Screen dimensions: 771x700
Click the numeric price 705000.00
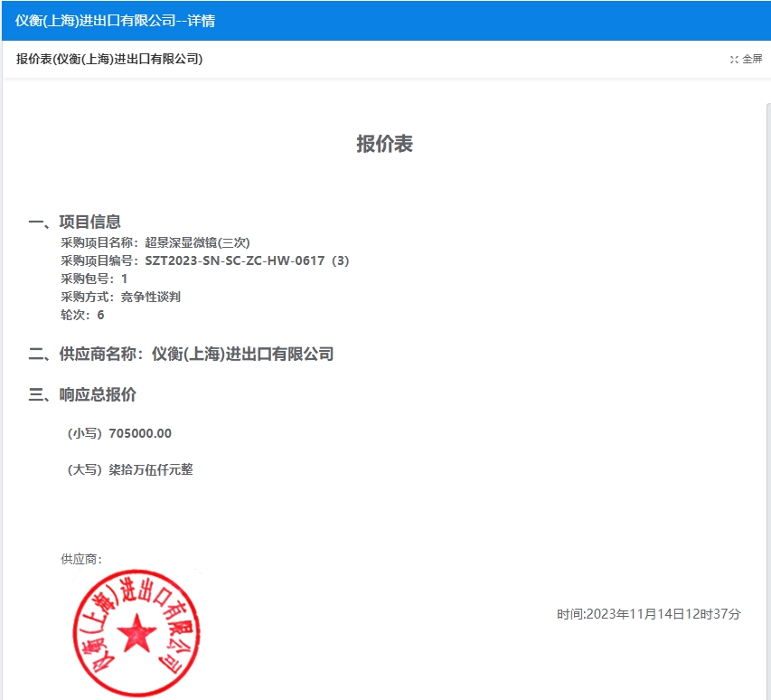coord(140,433)
